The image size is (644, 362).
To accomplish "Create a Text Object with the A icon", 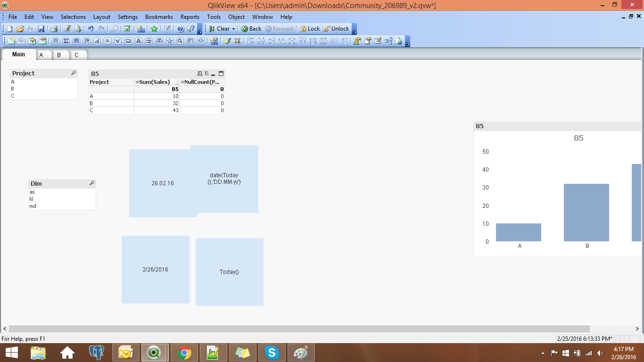I will point(139,41).
